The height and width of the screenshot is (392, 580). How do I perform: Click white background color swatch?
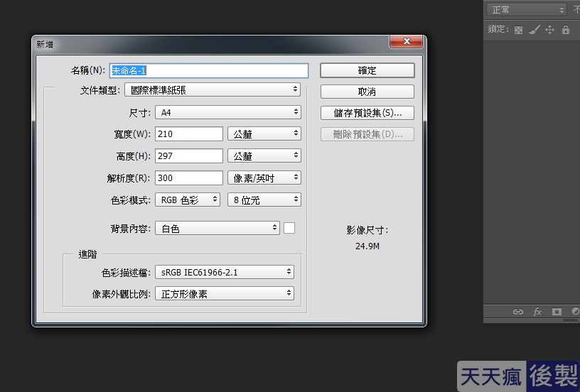(289, 229)
